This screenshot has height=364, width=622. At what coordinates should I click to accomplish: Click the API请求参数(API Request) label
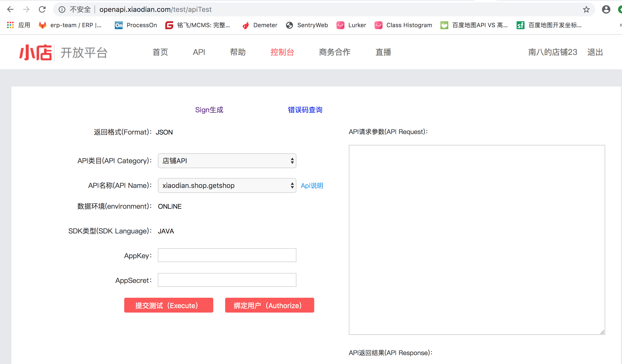click(388, 132)
